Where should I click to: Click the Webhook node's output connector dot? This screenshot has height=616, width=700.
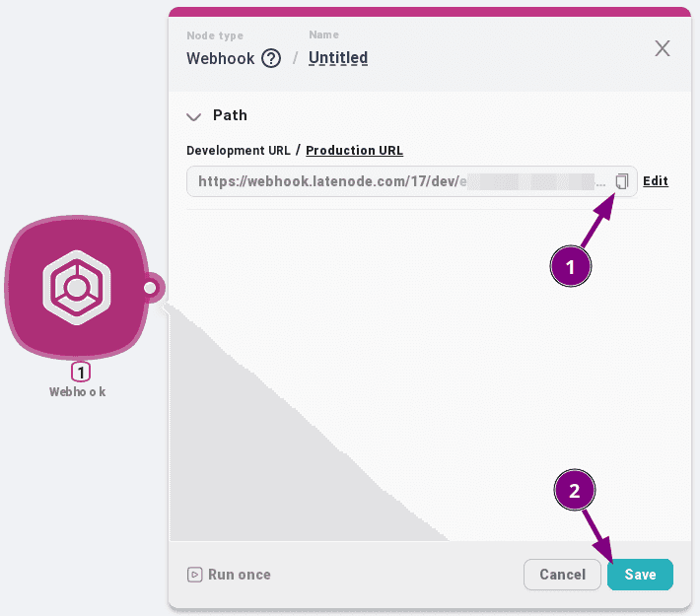click(x=151, y=288)
